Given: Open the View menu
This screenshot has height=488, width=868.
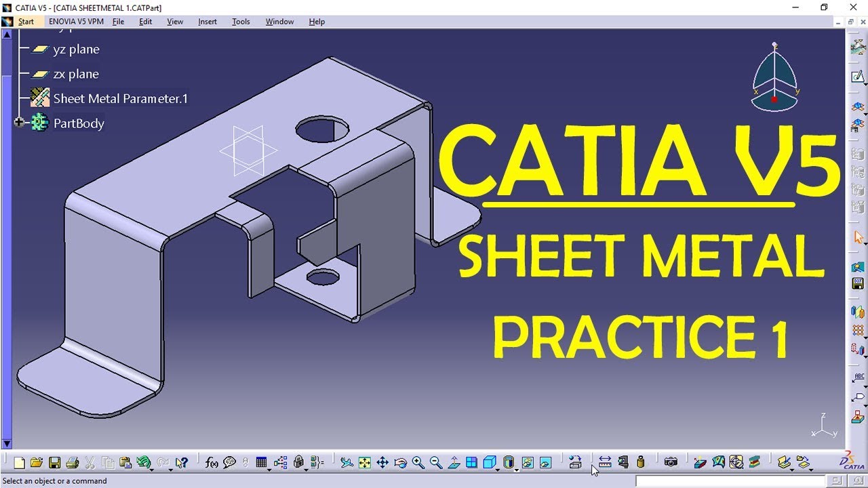Looking at the screenshot, I should (175, 22).
